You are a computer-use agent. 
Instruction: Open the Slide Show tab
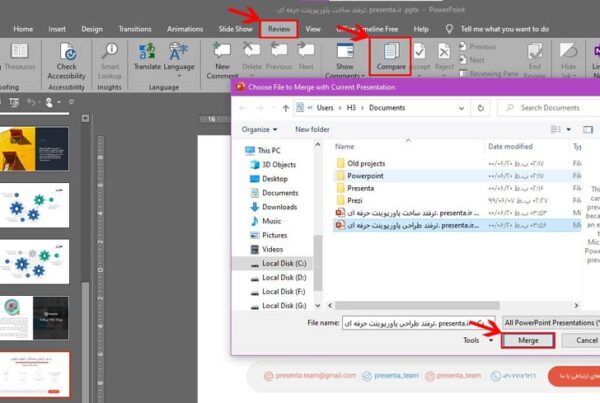(x=235, y=29)
